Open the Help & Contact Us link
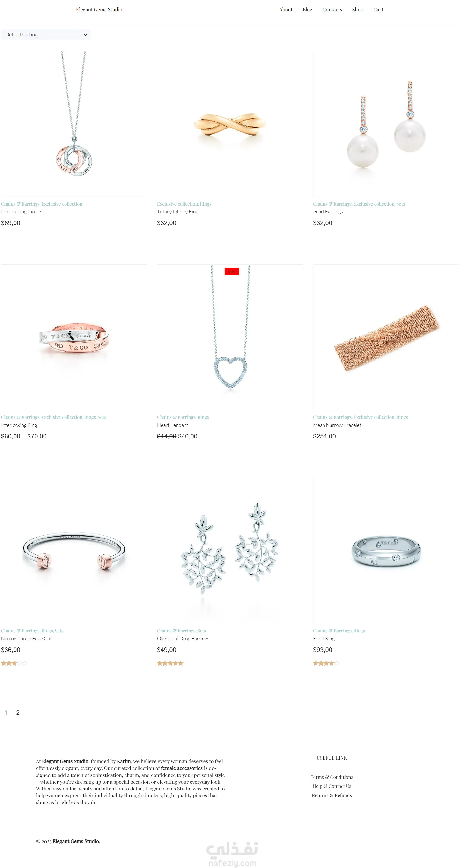The width and height of the screenshot is (464, 868). click(332, 786)
